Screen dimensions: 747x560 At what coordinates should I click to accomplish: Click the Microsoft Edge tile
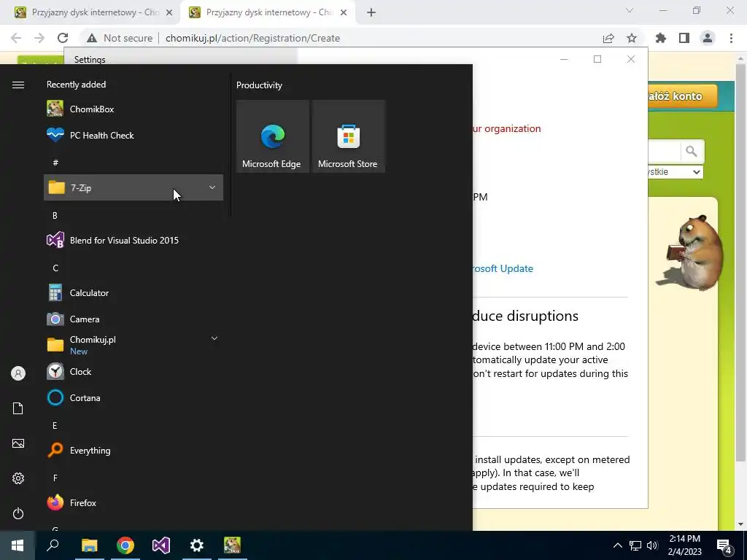click(x=273, y=136)
